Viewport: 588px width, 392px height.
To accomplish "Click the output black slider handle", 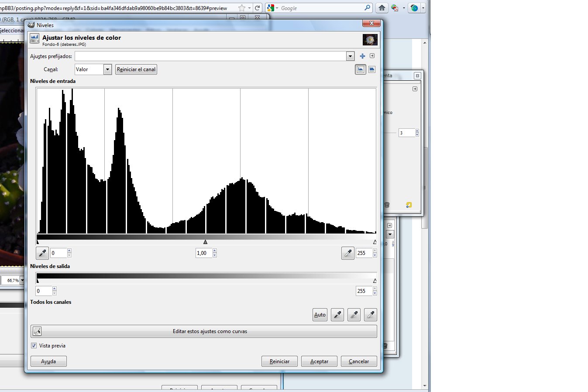I will [x=38, y=281].
